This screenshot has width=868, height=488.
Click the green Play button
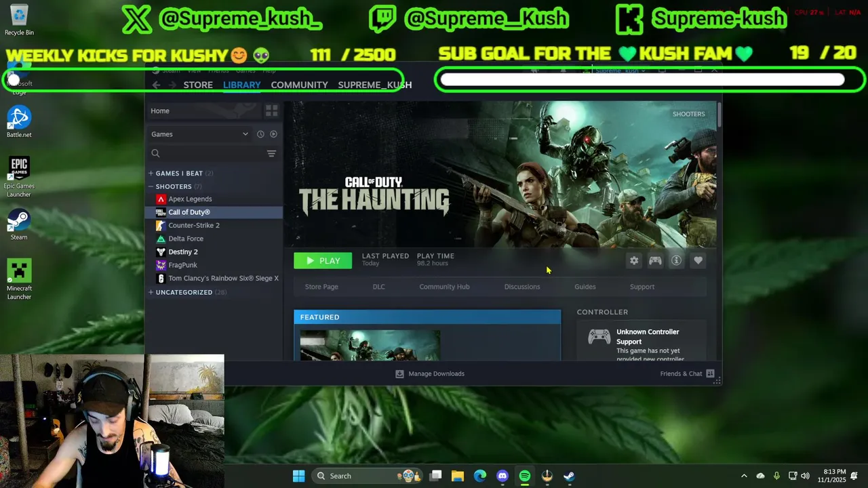[323, 260]
